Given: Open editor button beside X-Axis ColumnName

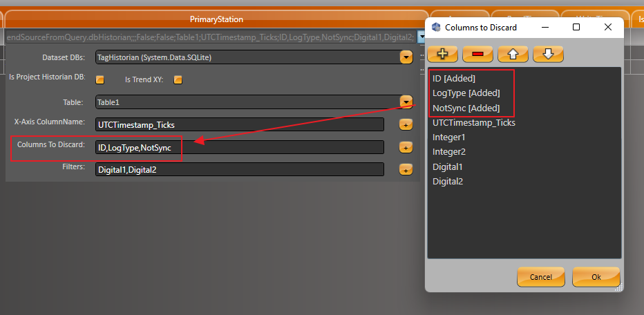Looking at the screenshot, I should (406, 124).
